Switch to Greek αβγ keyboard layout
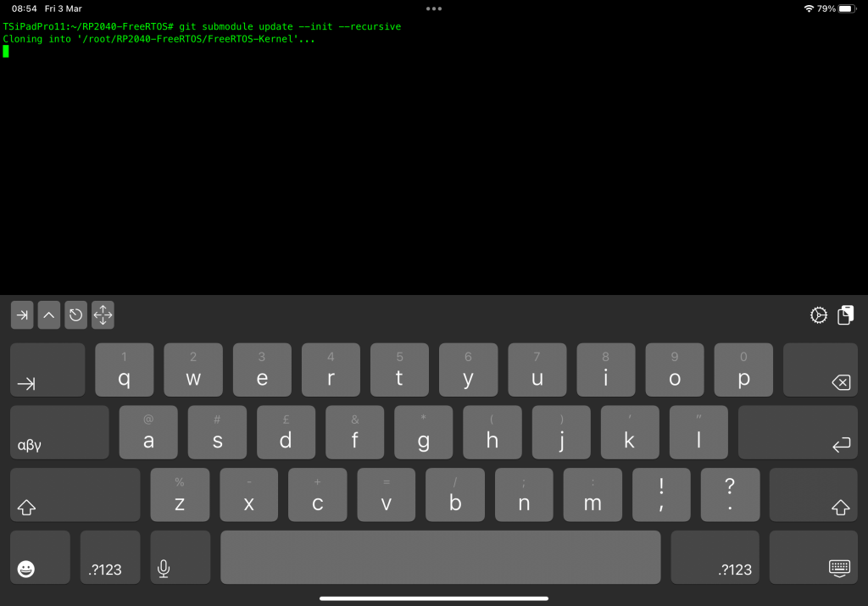 point(59,432)
